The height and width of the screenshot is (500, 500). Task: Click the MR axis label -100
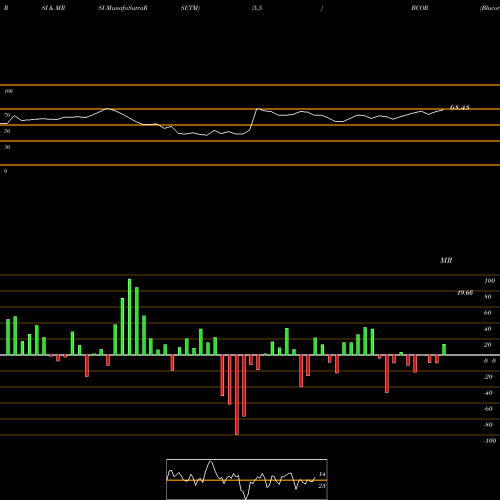(489, 441)
